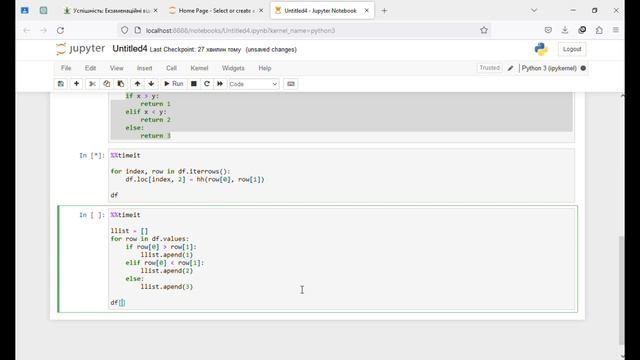Open the View menu
Viewport: 640px width, 360px height.
pyautogui.click(x=116, y=68)
